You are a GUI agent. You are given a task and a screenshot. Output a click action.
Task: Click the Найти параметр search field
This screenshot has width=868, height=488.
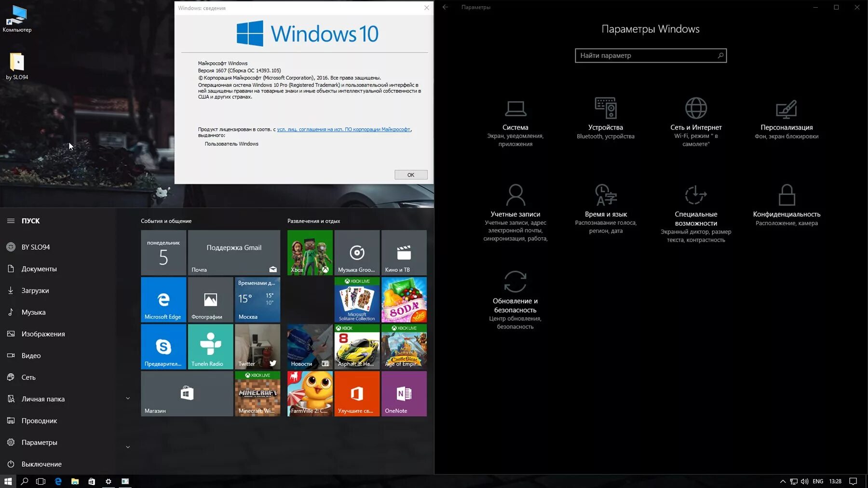click(651, 55)
